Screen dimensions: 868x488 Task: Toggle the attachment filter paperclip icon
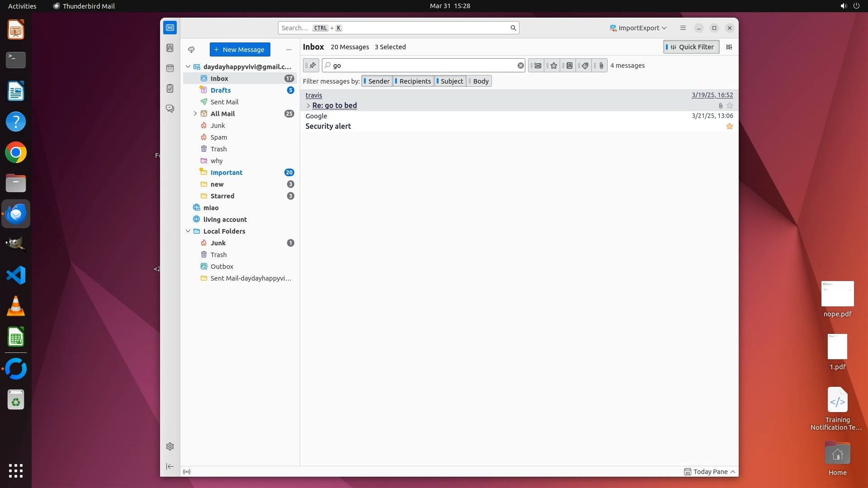(x=601, y=66)
